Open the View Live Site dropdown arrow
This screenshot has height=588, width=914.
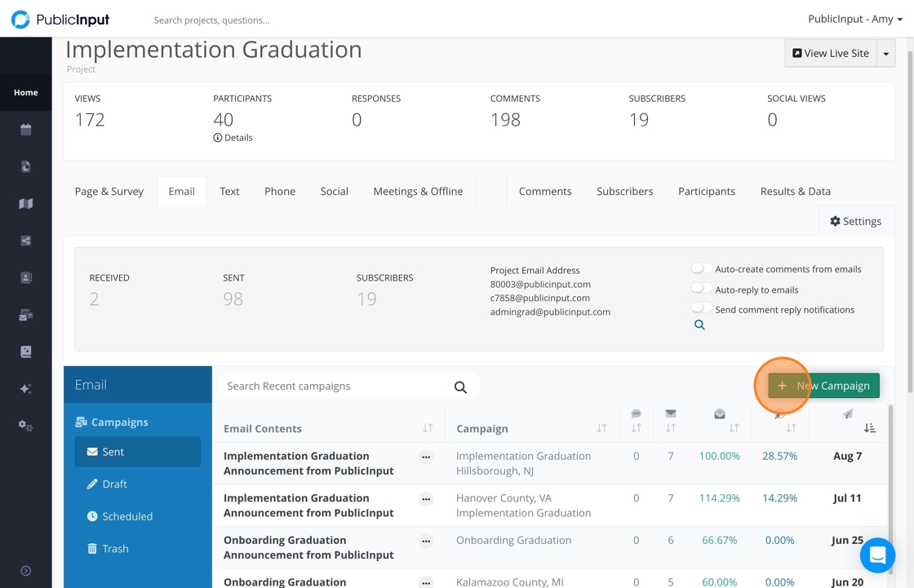click(886, 54)
